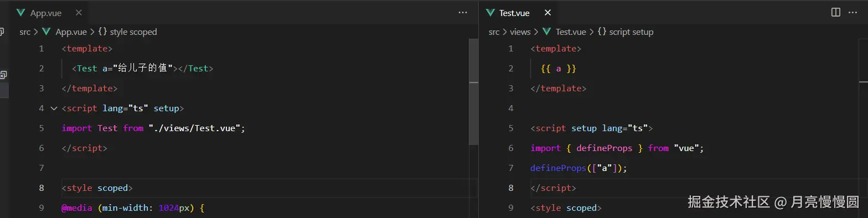Click the App.vue vertical scrollbar thumb

point(473,91)
